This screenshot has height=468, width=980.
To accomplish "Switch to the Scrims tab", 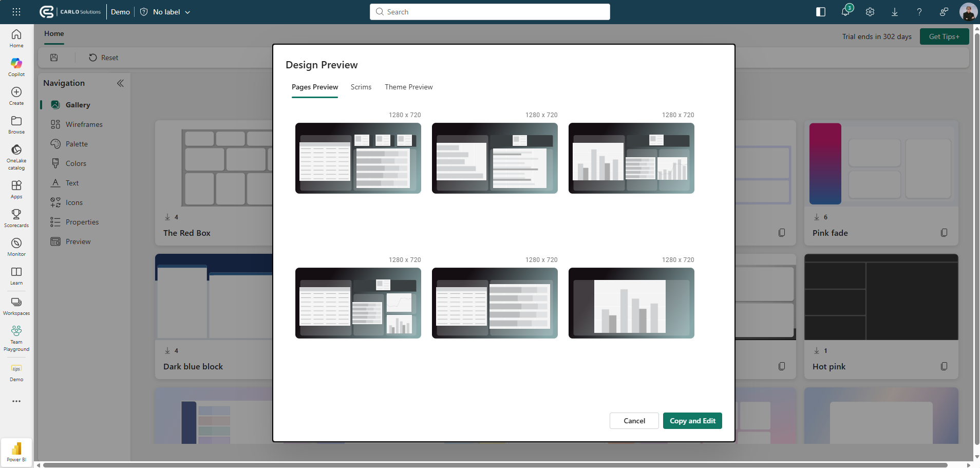I will [x=361, y=87].
